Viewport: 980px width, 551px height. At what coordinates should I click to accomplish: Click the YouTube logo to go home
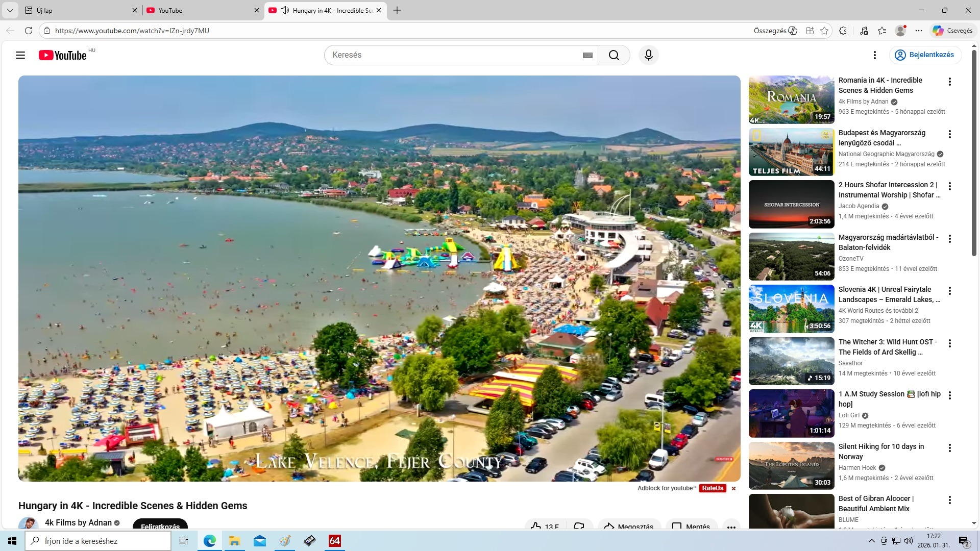(x=63, y=55)
